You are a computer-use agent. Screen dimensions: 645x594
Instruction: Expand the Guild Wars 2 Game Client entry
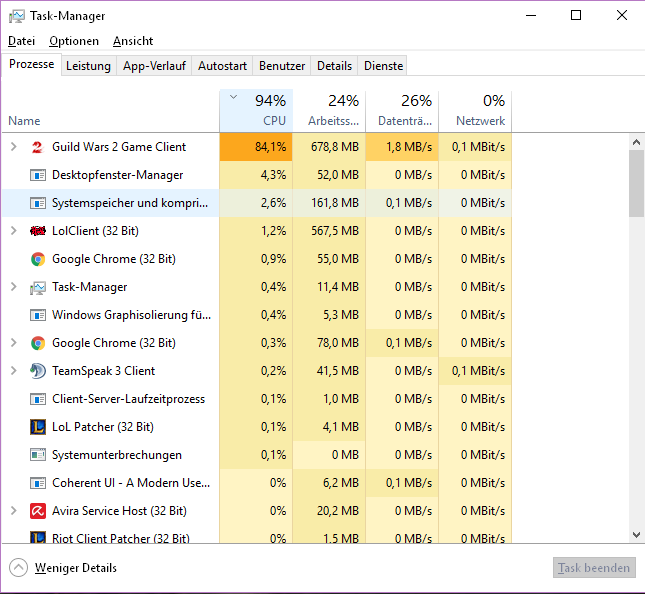(x=13, y=147)
